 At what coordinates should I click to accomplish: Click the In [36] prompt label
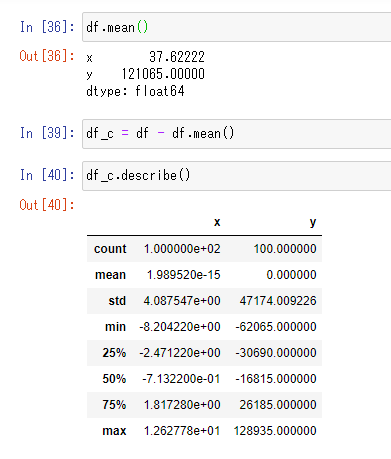[47, 27]
